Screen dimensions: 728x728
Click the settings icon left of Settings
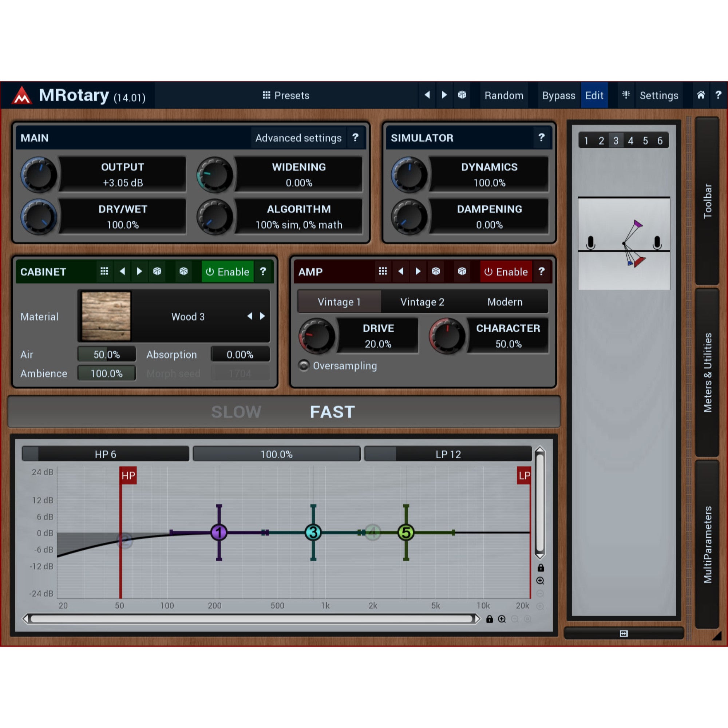626,95
